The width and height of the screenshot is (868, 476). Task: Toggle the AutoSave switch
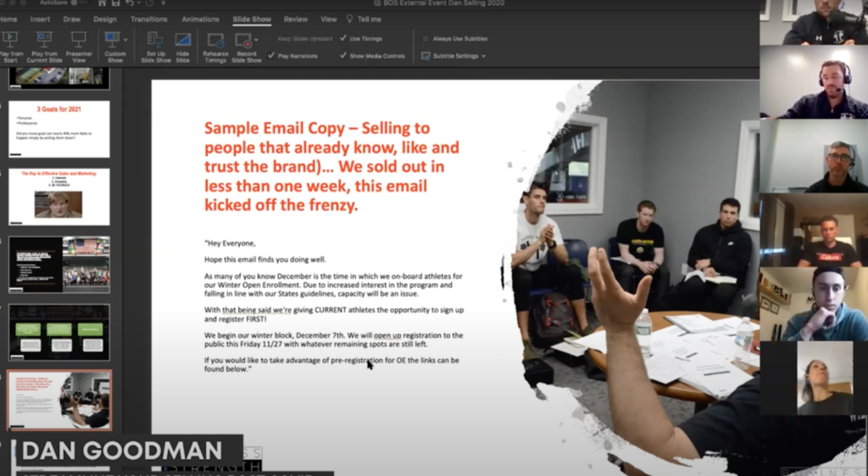81,3
